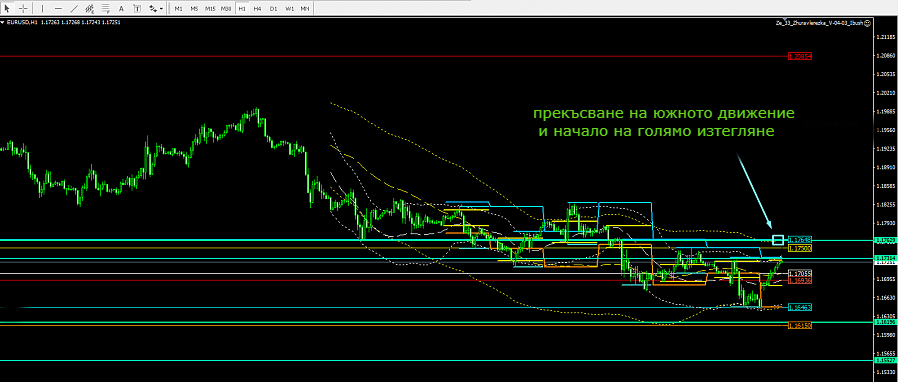Select the cyan 1.17643 level label

click(x=799, y=239)
